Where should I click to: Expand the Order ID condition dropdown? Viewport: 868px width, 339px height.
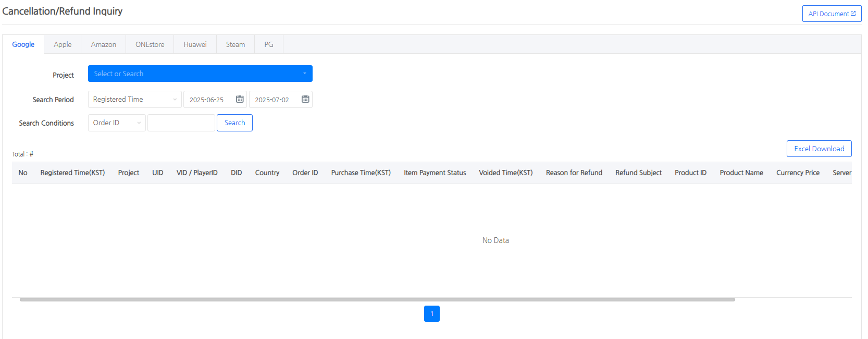point(117,123)
